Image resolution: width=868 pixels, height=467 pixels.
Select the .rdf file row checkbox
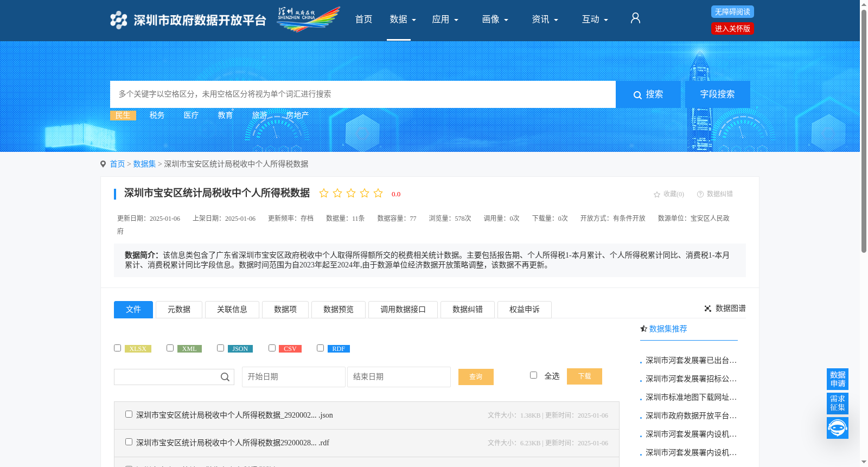click(x=129, y=442)
